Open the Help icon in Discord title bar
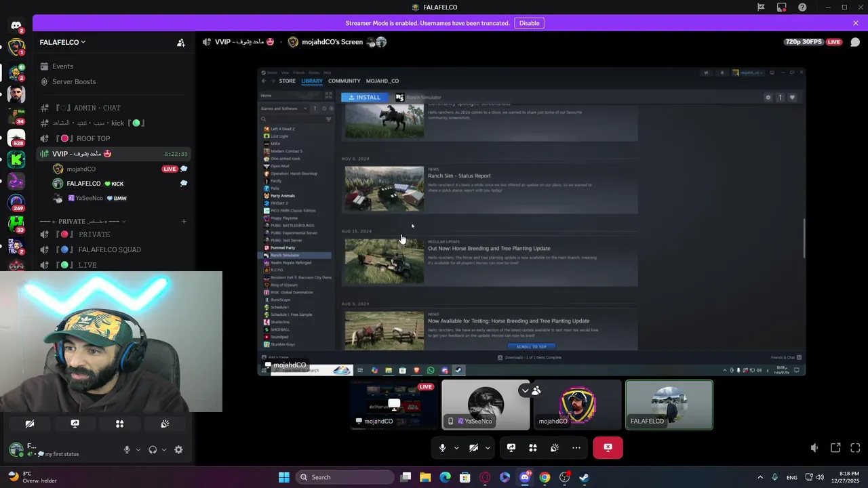Viewport: 868px width, 488px height. (x=803, y=7)
